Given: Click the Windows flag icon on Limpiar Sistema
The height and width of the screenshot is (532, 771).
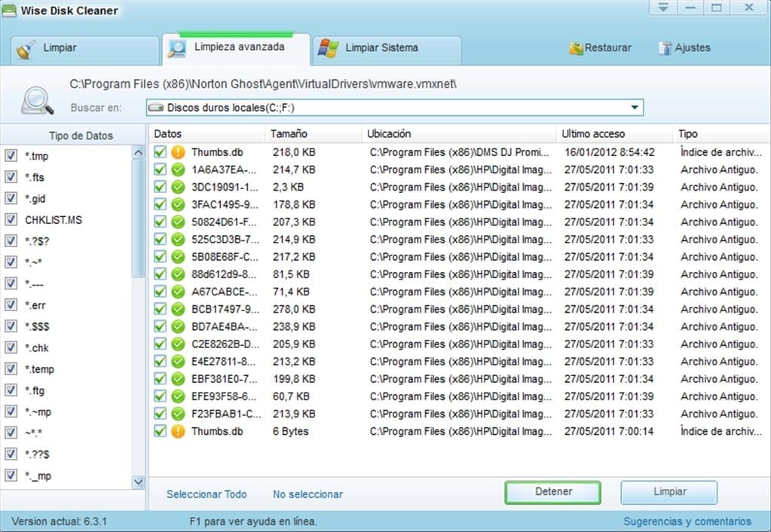Looking at the screenshot, I should 328,48.
